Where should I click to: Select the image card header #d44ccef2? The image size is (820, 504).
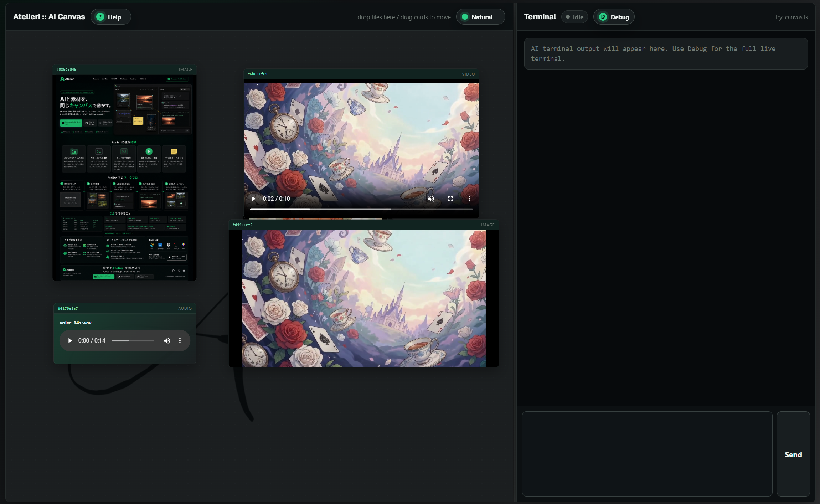tap(363, 225)
